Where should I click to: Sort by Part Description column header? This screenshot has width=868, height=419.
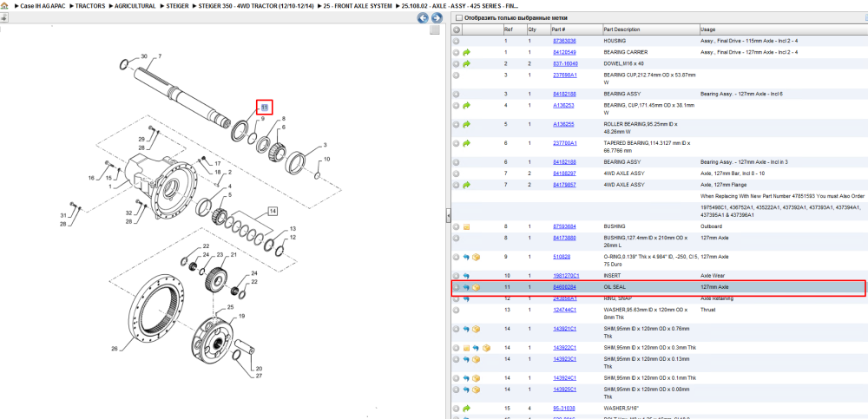[650, 29]
